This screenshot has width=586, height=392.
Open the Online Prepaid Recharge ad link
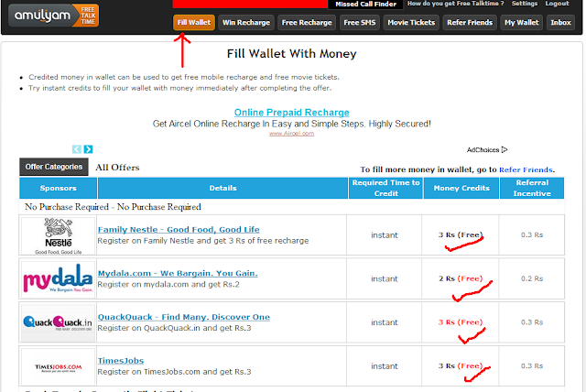coord(291,113)
